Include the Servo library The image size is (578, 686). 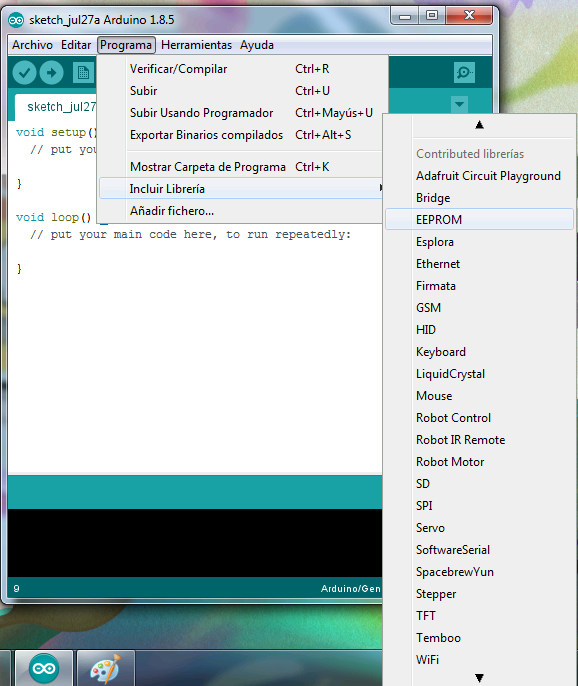[480, 528]
